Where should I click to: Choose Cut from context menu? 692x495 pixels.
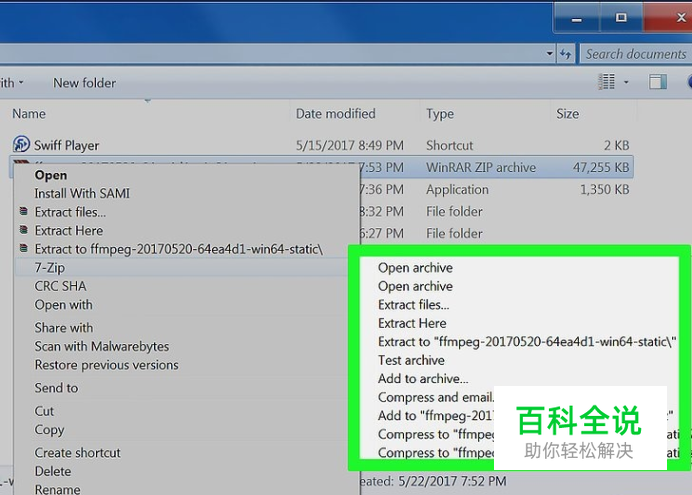pyautogui.click(x=44, y=411)
